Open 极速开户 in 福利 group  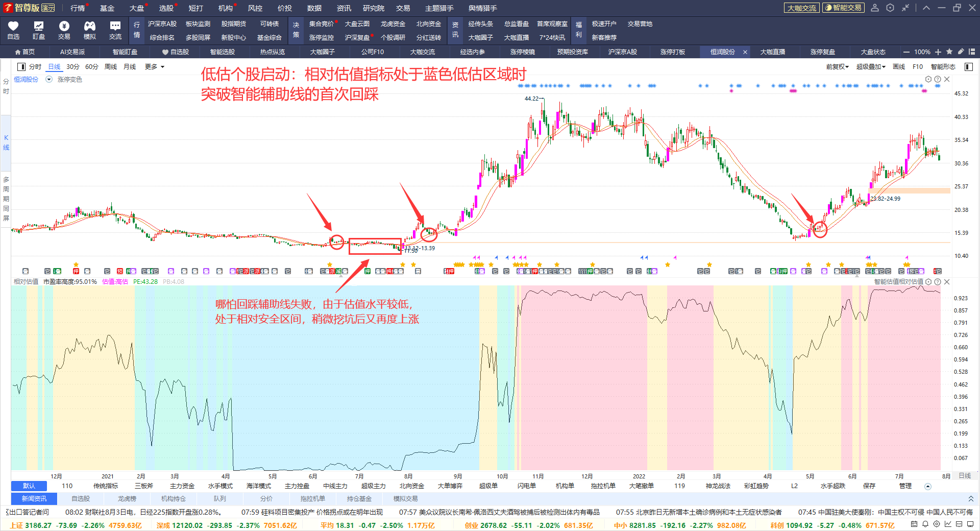click(604, 24)
